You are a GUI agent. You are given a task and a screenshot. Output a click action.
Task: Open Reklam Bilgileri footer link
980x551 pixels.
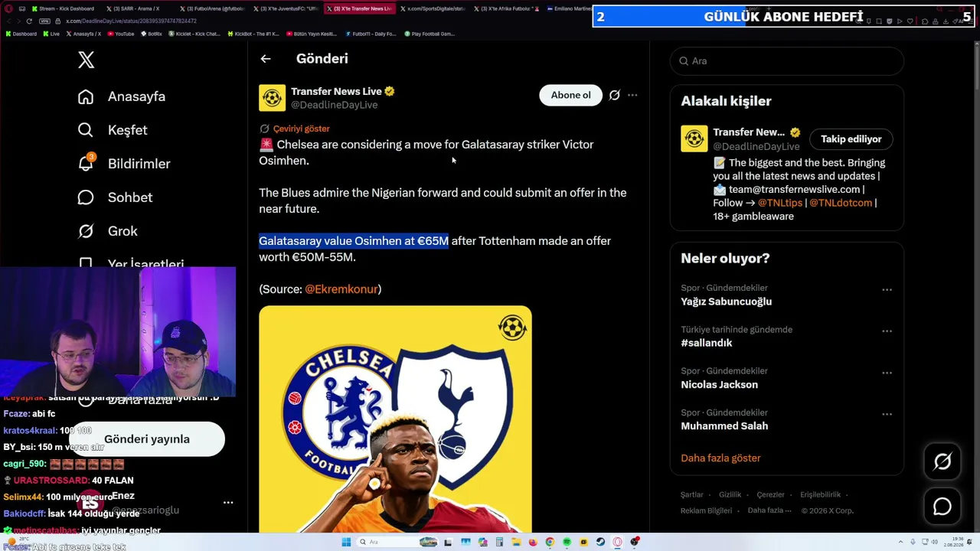tap(707, 511)
